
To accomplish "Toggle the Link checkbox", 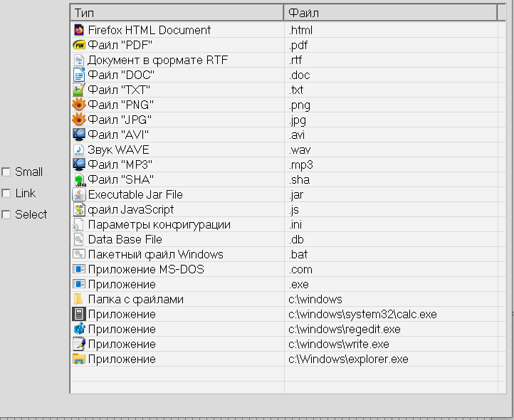I will (x=6, y=193).
